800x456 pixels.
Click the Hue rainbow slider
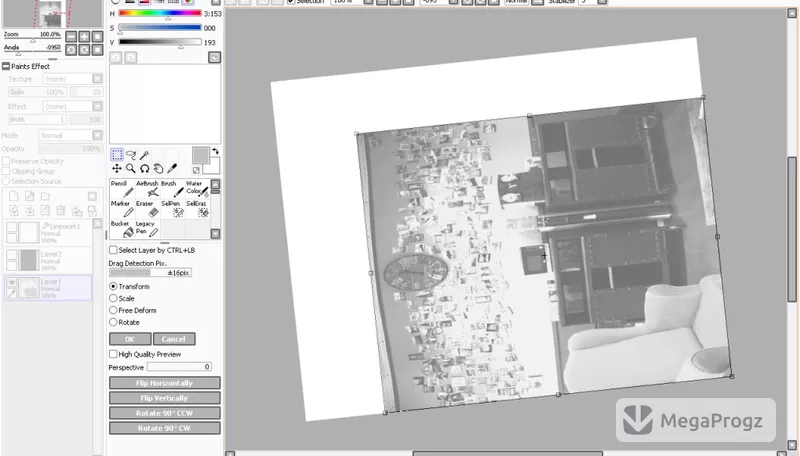[160, 13]
